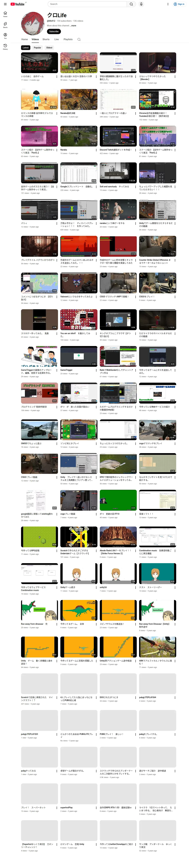Select the Latest sort chip
This screenshot has width=189, height=868.
pos(26,48)
